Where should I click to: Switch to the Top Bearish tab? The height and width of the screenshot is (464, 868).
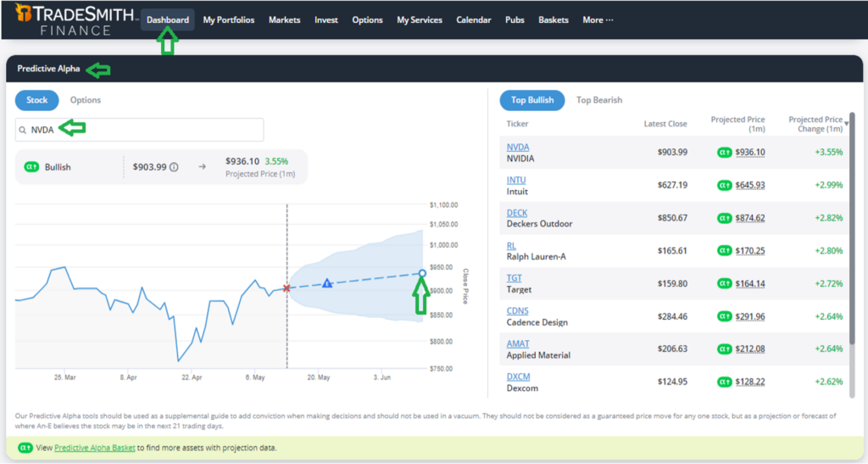[x=599, y=100]
